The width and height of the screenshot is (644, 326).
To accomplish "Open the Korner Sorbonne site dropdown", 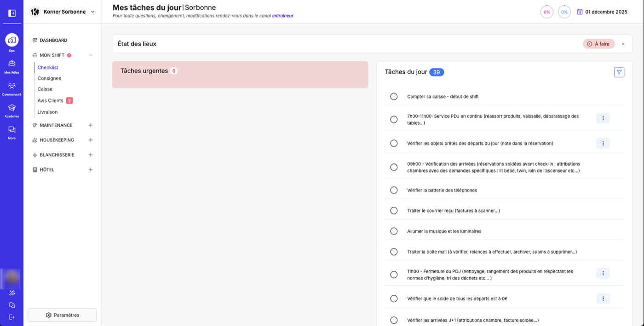I will point(92,12).
